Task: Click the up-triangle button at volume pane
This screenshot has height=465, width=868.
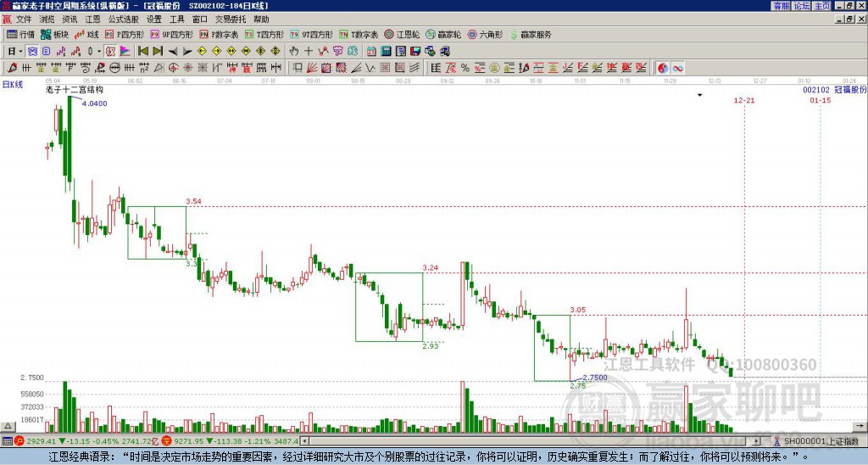Action: pos(7,426)
